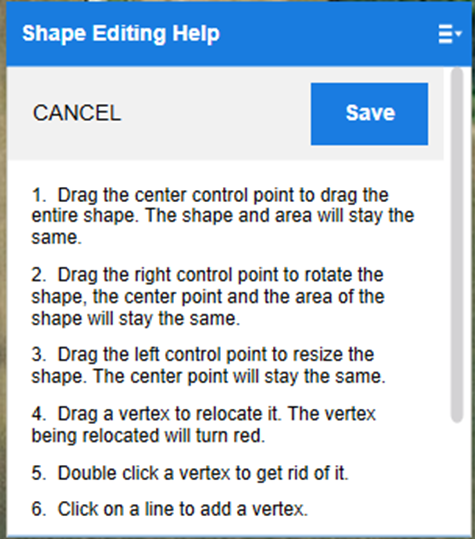Click instruction about relocating a vertex
Viewport: 475px width, 539px height.
[203, 425]
